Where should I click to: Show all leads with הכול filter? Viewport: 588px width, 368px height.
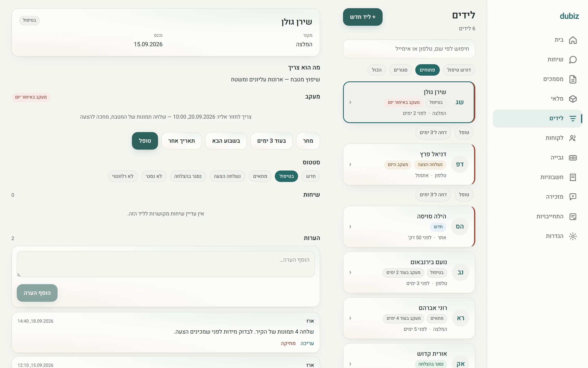[x=377, y=70]
